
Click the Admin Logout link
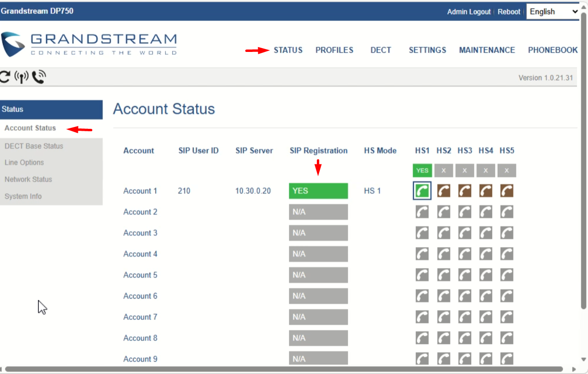coord(469,12)
